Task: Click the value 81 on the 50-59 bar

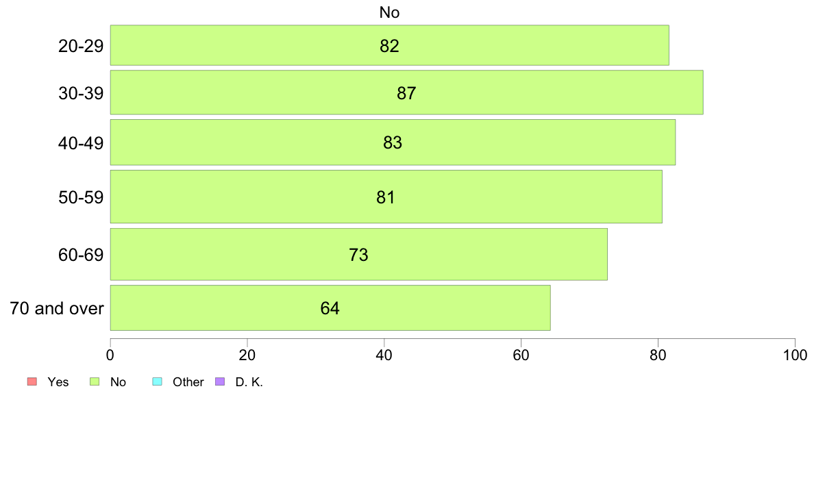Action: 386,197
